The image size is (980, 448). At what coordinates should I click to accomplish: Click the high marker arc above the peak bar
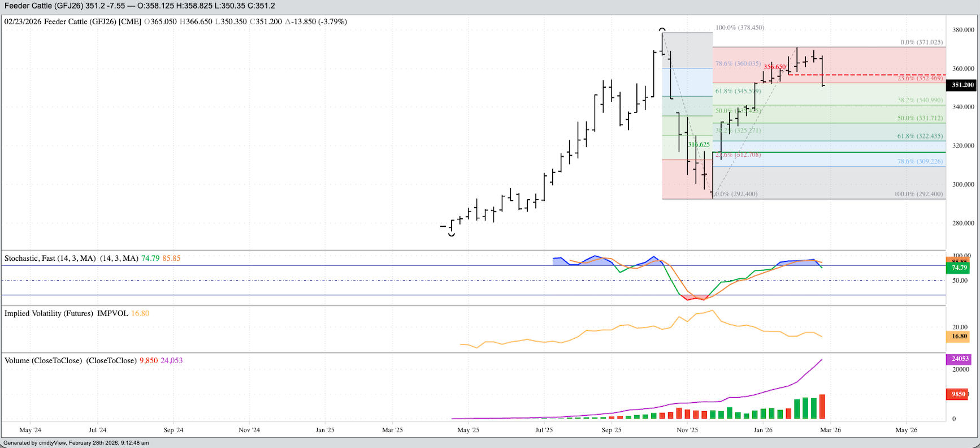click(x=662, y=29)
